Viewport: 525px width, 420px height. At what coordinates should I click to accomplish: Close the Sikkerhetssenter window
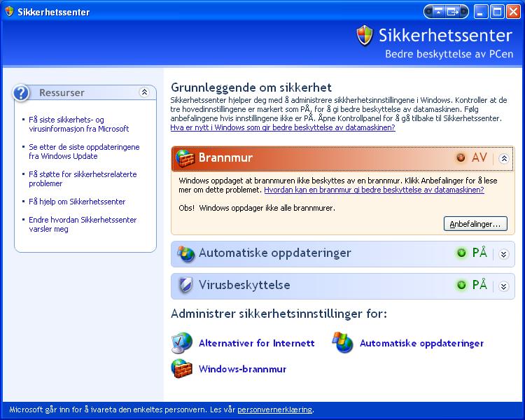(513, 12)
